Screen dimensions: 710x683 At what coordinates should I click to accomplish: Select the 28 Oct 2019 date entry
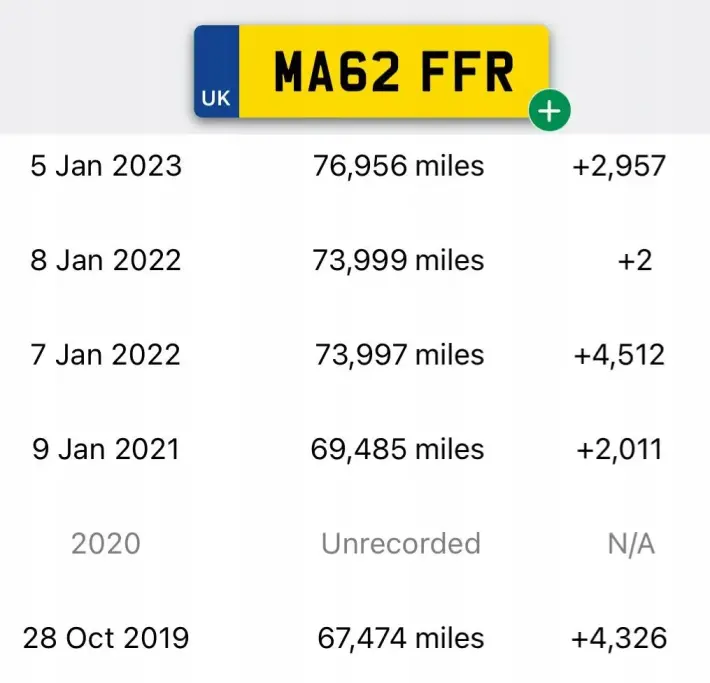(106, 638)
